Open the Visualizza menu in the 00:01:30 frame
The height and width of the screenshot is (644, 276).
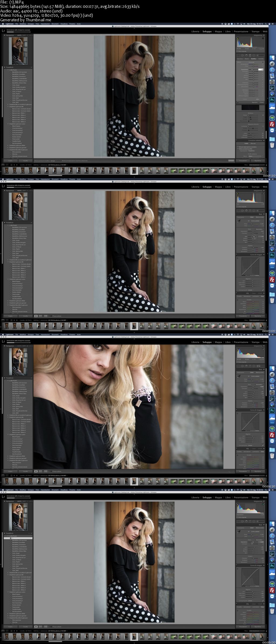pos(64,25)
